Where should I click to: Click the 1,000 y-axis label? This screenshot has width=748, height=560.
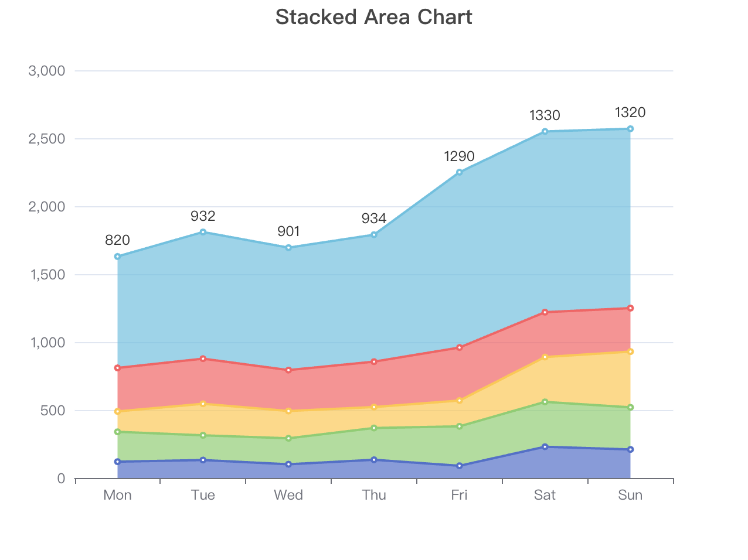pyautogui.click(x=46, y=343)
